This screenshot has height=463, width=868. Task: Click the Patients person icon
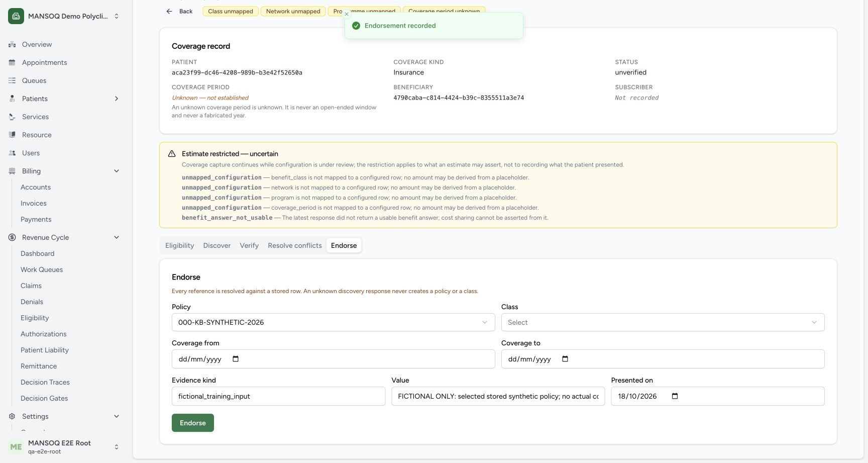(12, 99)
